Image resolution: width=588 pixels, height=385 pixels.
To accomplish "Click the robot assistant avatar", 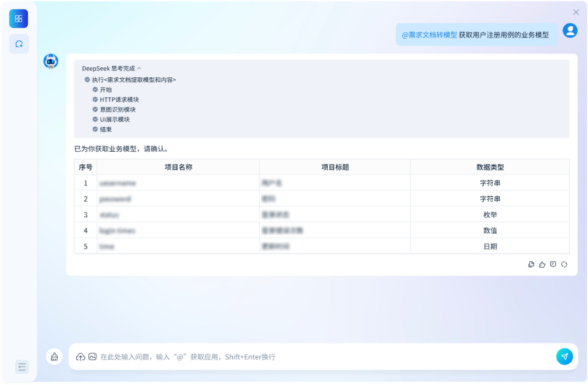I will (51, 61).
